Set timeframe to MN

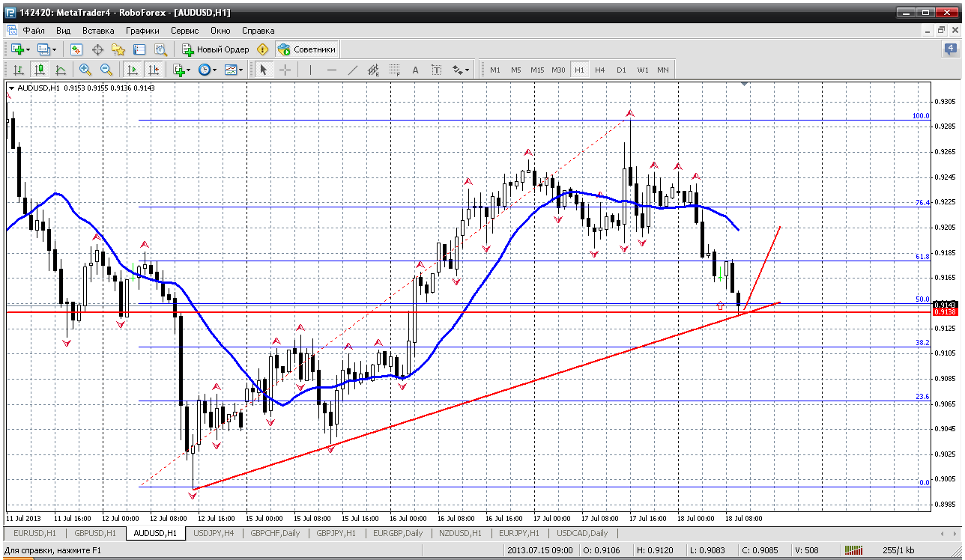click(663, 70)
